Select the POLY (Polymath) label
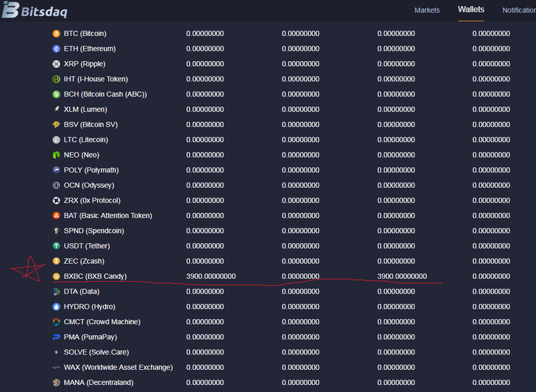Viewport: 536px width, 392px height. [92, 170]
